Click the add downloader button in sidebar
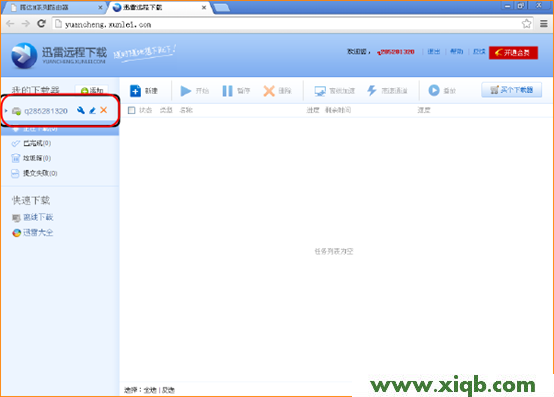554x397 pixels. tap(92, 90)
